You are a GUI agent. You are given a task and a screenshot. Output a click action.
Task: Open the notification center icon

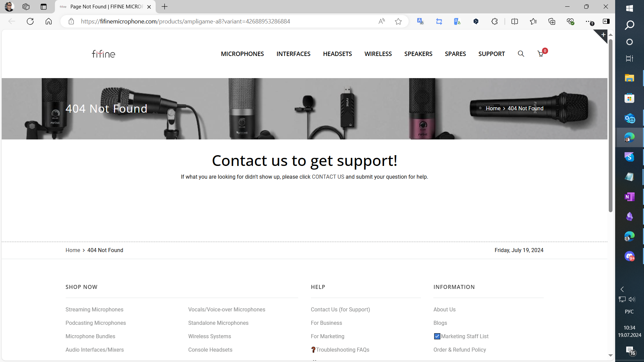(630, 351)
